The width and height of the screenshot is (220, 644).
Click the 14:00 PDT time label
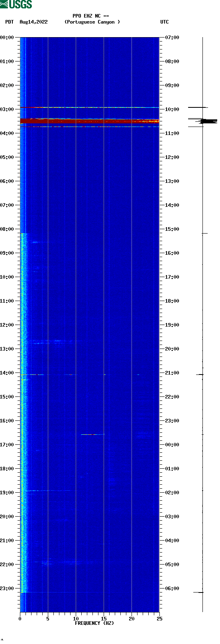(7, 373)
